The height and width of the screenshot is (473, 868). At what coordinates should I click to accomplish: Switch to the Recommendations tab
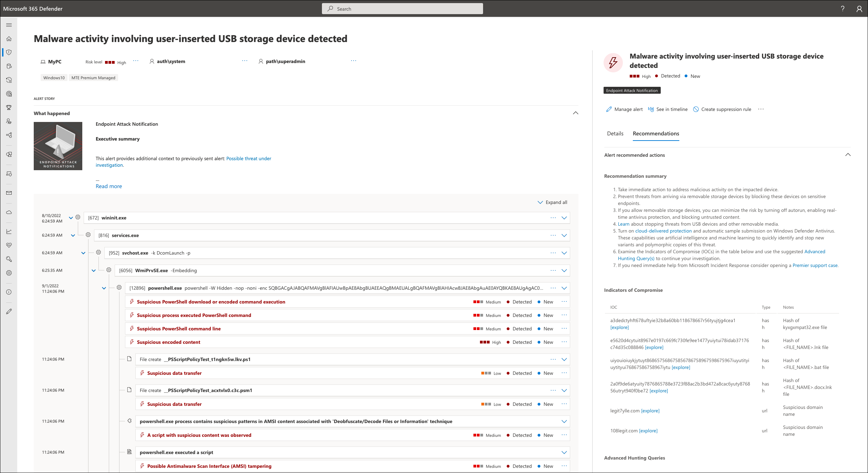[656, 133]
